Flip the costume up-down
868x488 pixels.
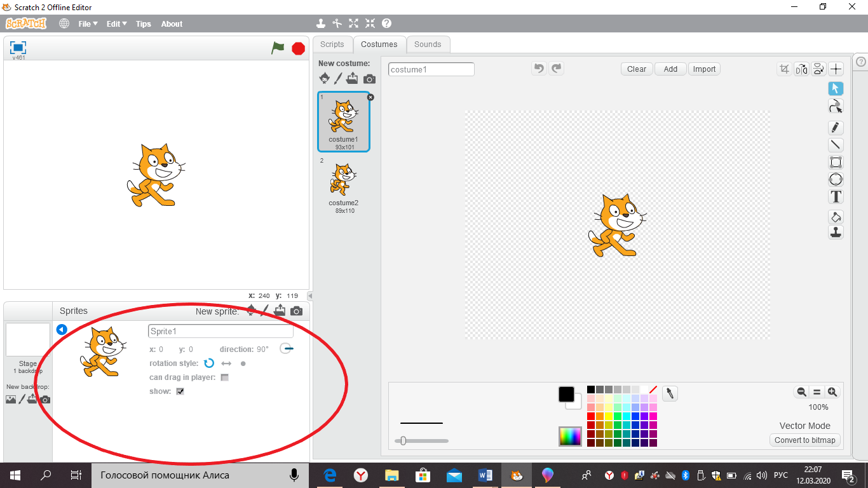pyautogui.click(x=818, y=69)
